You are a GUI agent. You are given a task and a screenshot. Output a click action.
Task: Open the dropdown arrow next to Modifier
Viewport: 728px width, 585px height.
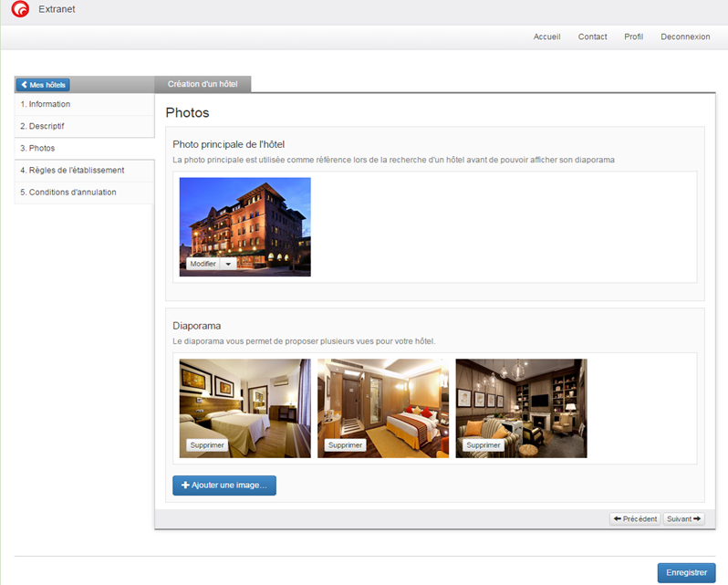point(228,264)
